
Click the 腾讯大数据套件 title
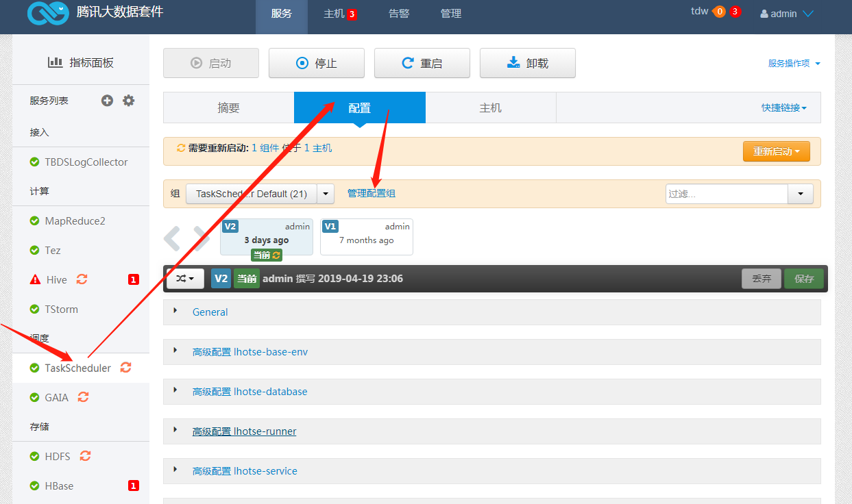click(x=120, y=12)
